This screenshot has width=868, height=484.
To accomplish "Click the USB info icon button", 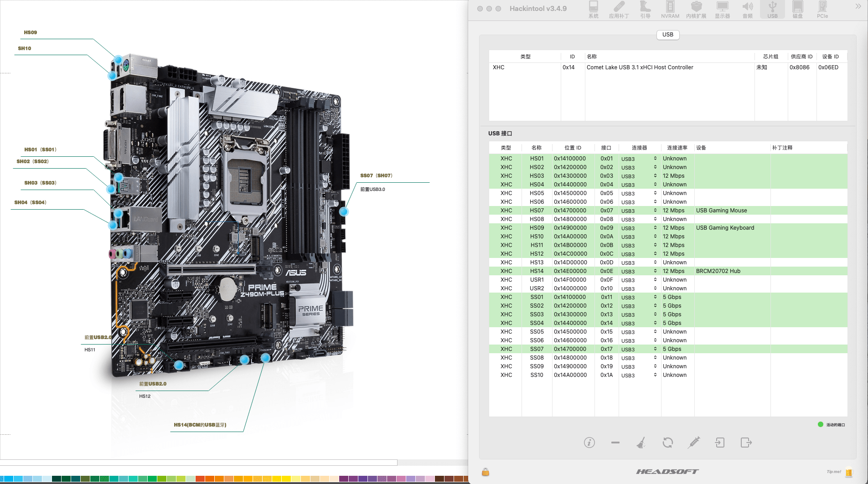I will [x=589, y=443].
